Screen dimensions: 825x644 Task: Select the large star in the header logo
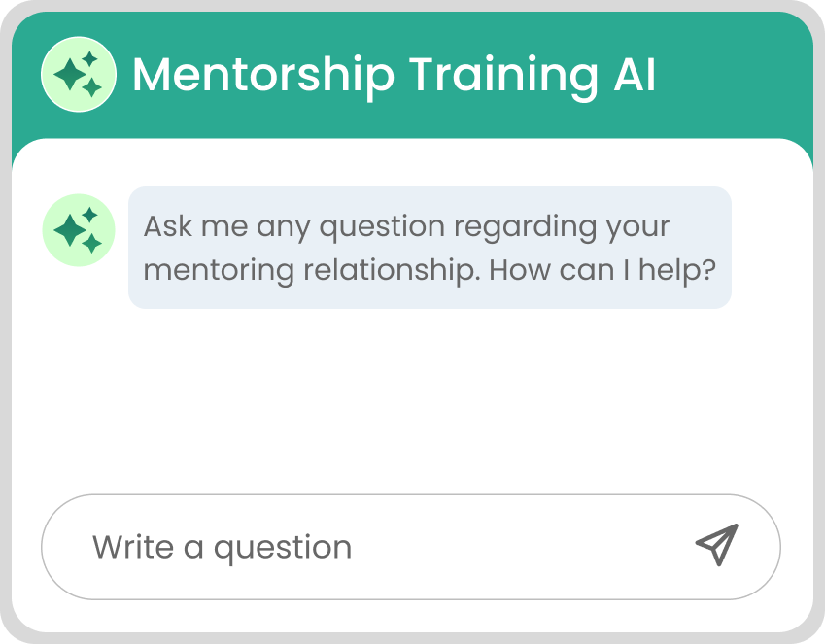point(70,75)
